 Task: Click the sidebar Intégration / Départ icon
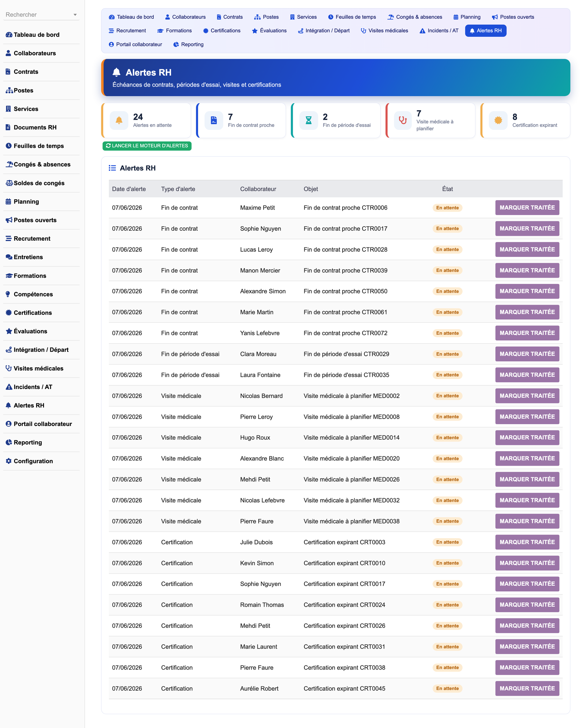click(9, 350)
